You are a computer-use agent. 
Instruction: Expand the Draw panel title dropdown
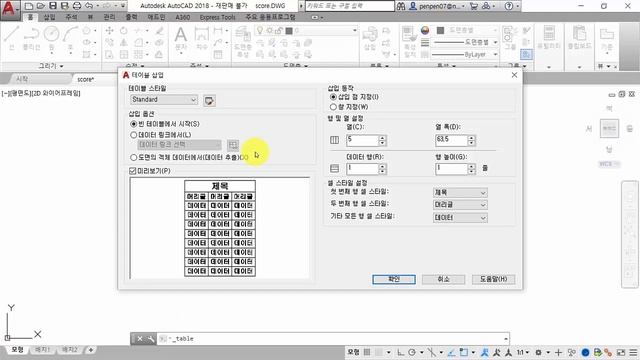coord(51,66)
